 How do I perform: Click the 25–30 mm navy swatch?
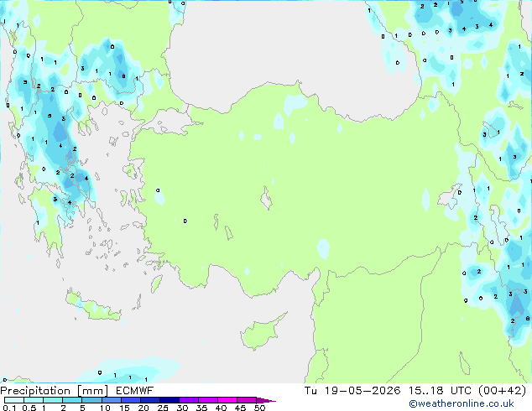point(169,400)
